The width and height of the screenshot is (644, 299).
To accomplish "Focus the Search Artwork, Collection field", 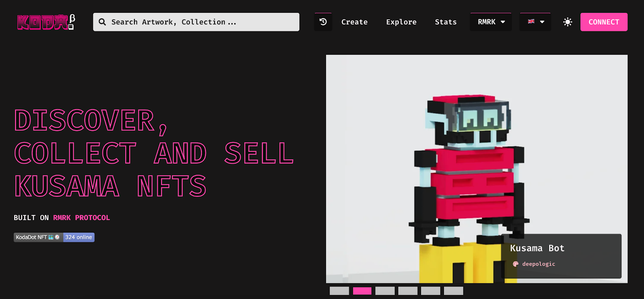I will click(196, 22).
